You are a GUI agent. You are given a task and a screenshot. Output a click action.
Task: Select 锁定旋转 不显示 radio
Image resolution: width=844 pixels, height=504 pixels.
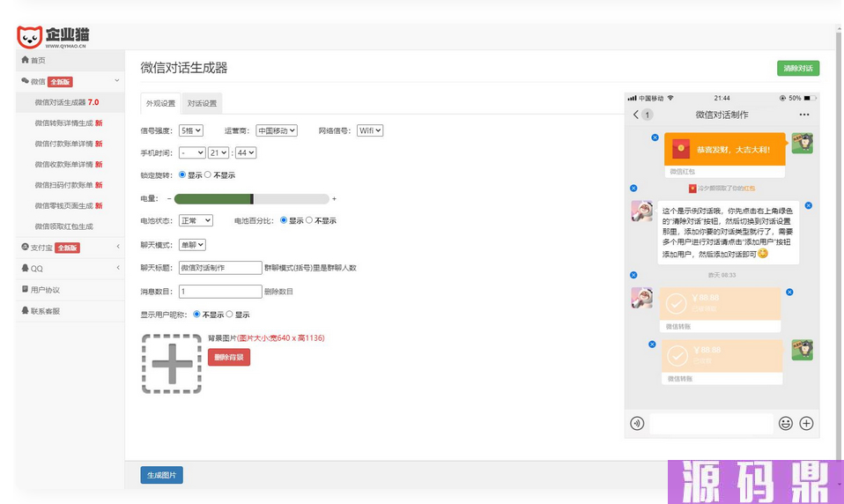pos(208,174)
